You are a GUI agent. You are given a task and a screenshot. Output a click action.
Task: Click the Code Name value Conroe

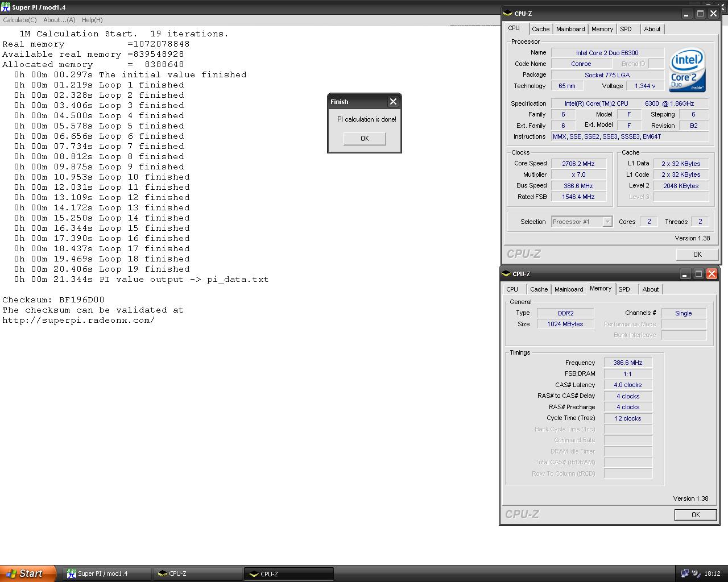tap(581, 64)
